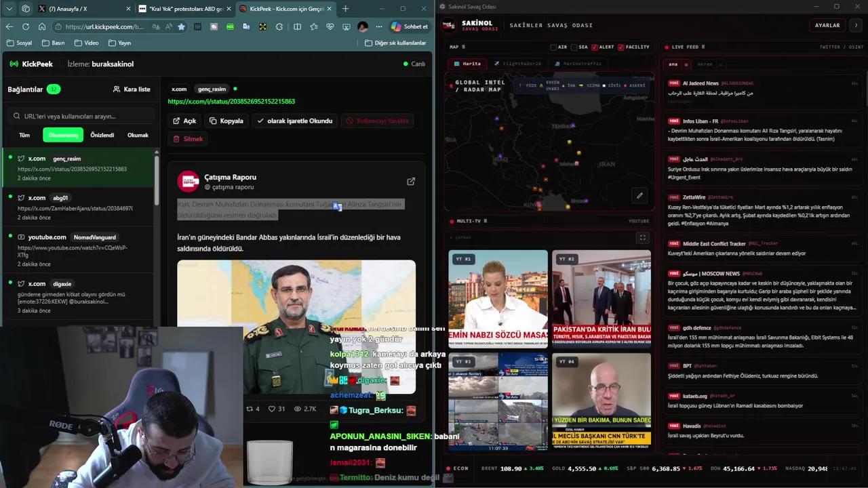Expand Diğer sık kullanılanlar folder
Screen dimensions: 868x488
(395, 43)
